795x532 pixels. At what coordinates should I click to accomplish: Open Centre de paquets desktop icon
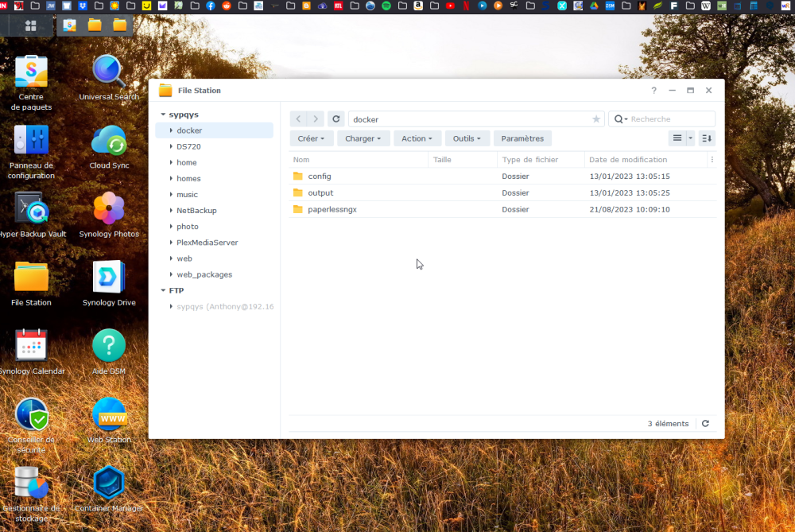click(x=31, y=73)
